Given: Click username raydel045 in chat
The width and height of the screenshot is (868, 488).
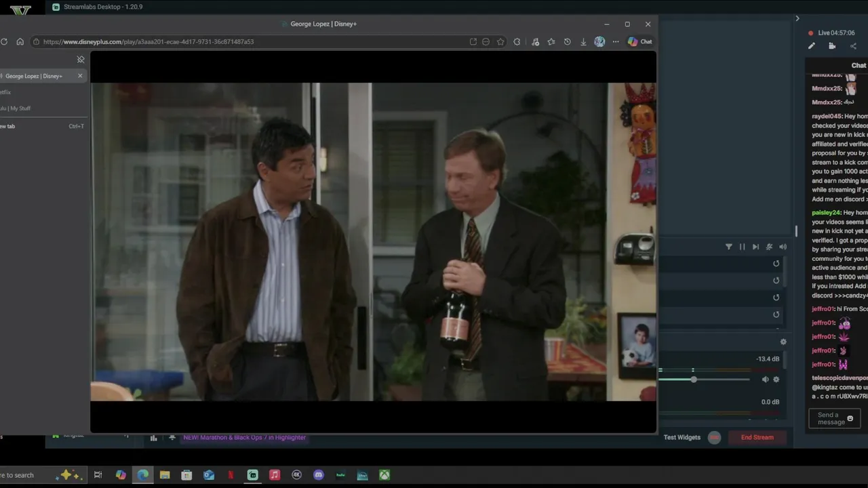Looking at the screenshot, I should pos(827,117).
